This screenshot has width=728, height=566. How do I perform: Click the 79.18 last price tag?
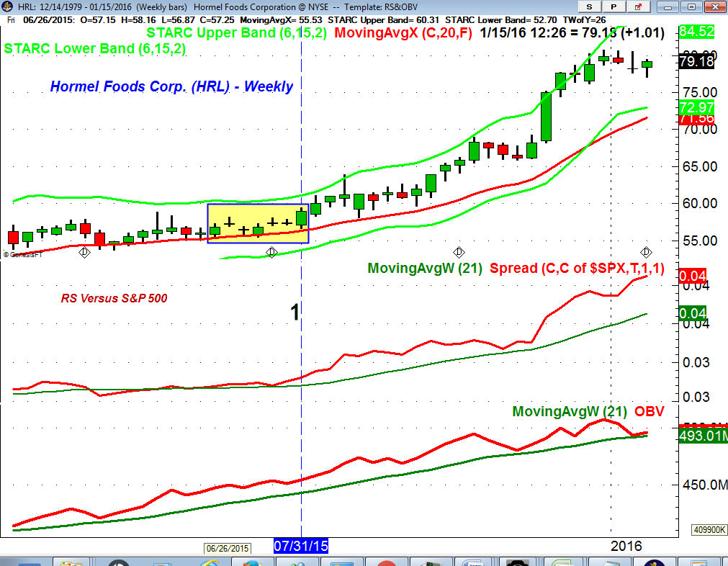(x=696, y=61)
